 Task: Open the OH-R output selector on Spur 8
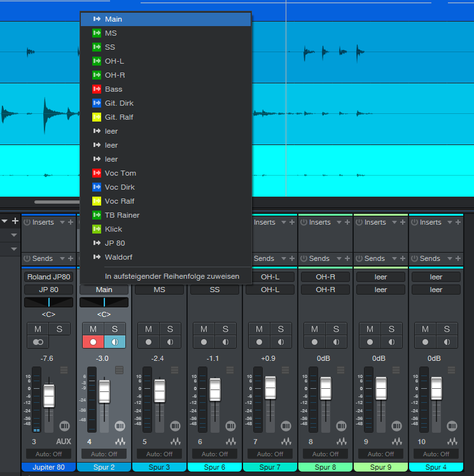pyautogui.click(x=325, y=290)
